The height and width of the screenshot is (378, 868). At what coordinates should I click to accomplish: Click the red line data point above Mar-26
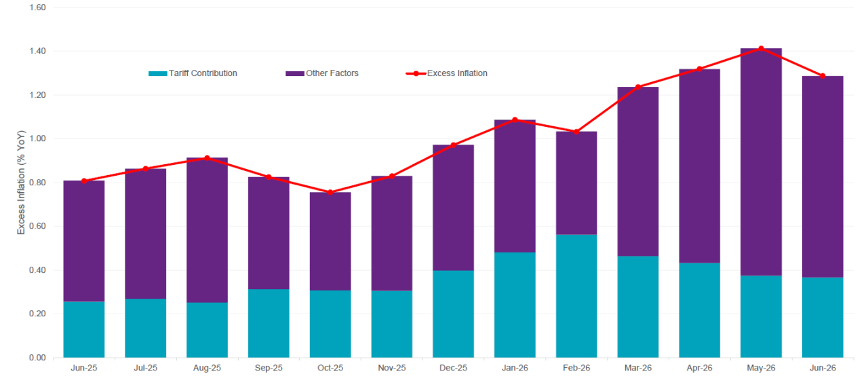point(637,87)
